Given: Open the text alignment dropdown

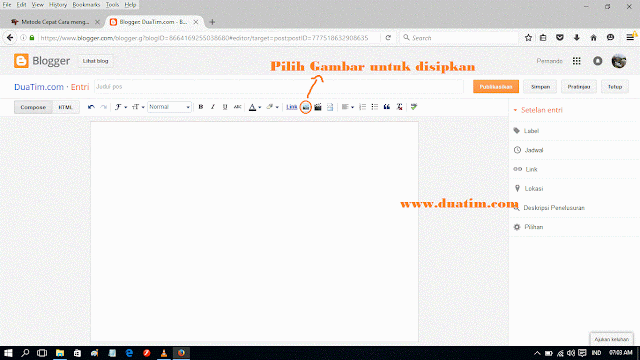Looking at the screenshot, I should coord(347,107).
